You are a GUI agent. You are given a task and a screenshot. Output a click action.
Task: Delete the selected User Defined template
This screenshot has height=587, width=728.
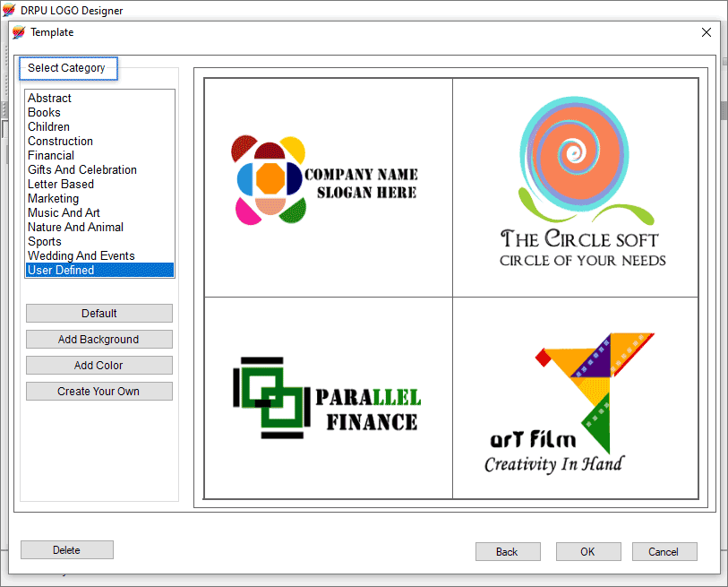66,549
